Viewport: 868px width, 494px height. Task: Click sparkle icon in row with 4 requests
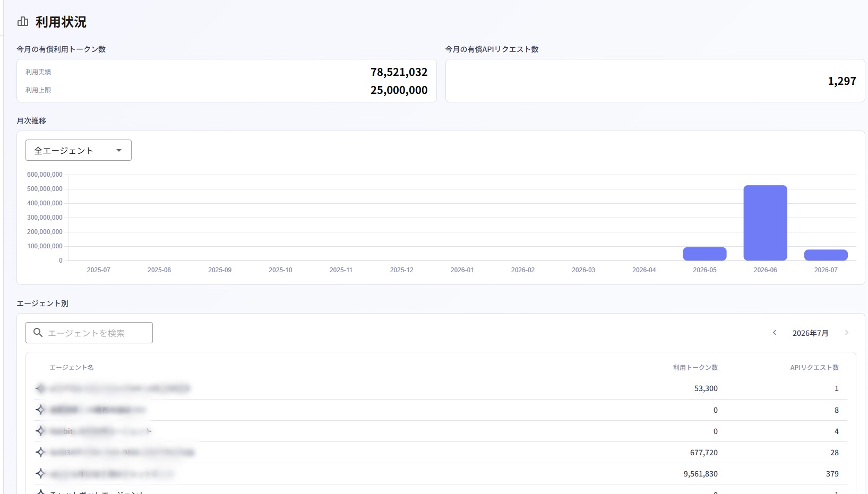coord(40,431)
